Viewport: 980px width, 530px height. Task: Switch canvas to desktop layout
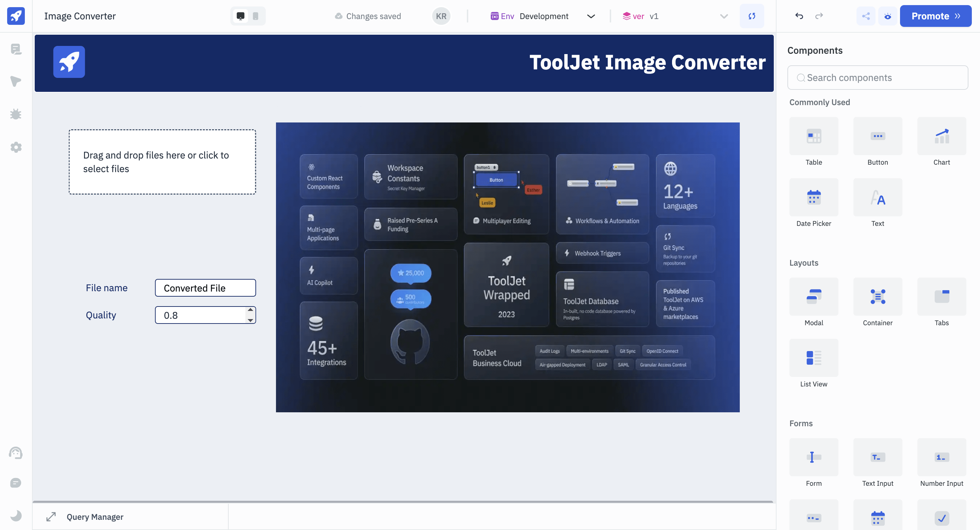pos(241,16)
